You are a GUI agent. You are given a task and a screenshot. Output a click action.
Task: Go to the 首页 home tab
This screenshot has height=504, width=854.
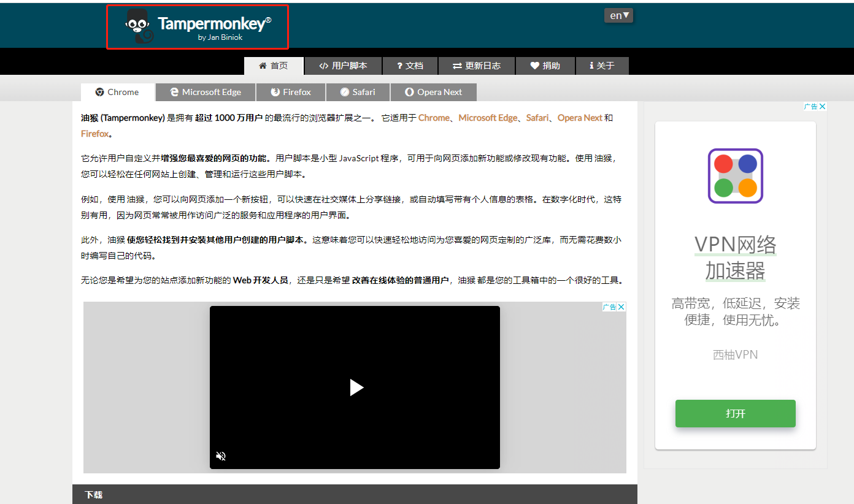pos(274,66)
